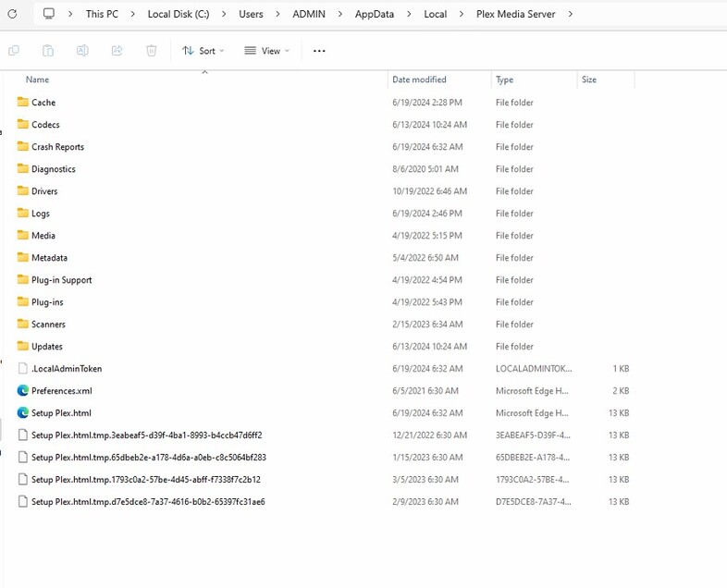Expand chevron after Plex Media Server breadcrumb
The image size is (727, 588).
pos(571,14)
